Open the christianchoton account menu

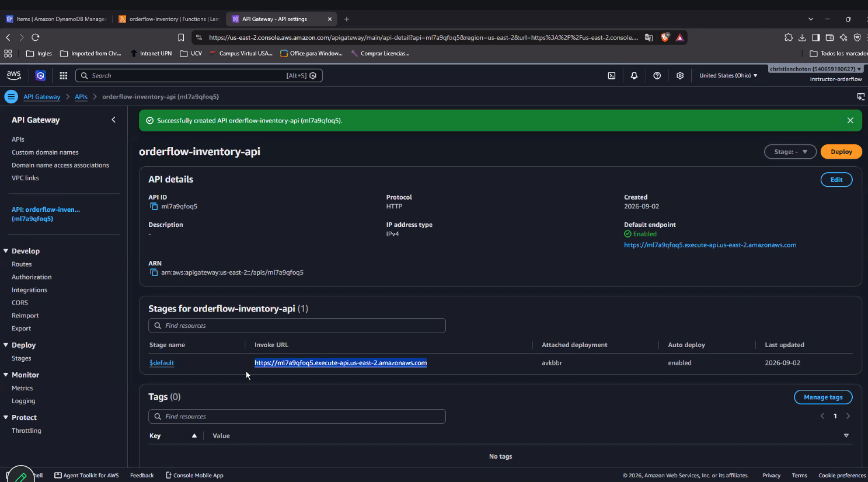815,69
